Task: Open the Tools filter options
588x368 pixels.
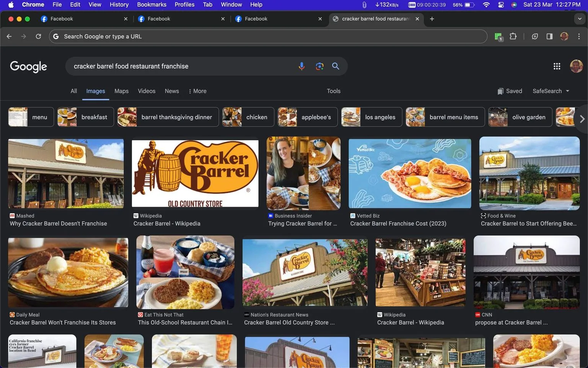Action: tap(333, 91)
